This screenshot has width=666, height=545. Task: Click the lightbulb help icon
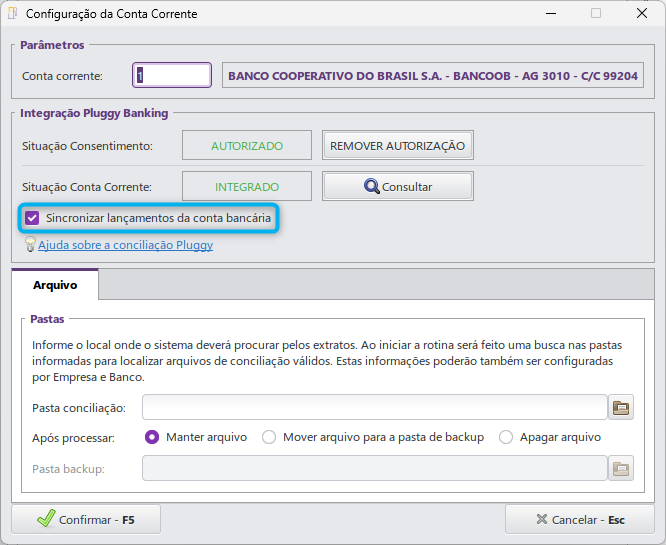tap(30, 244)
